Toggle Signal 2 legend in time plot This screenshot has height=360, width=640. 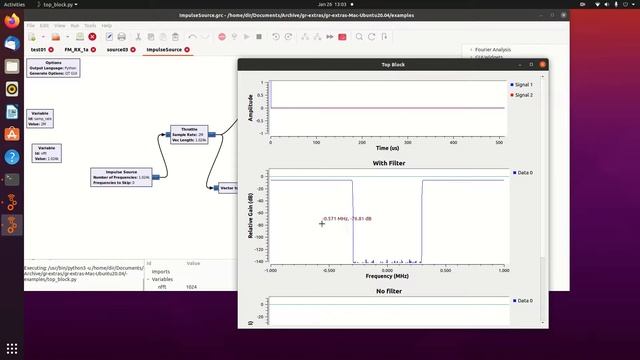point(521,95)
